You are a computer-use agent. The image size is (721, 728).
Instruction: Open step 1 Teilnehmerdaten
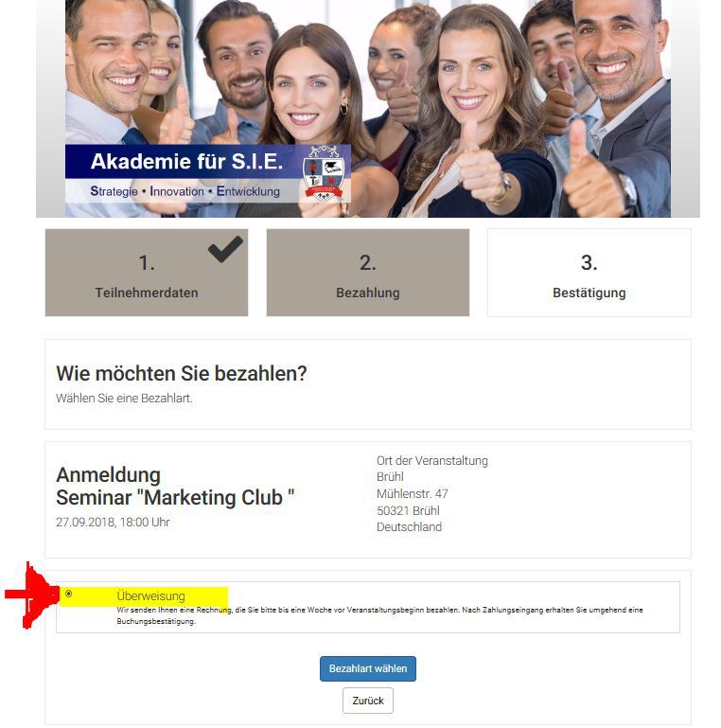[x=147, y=273]
